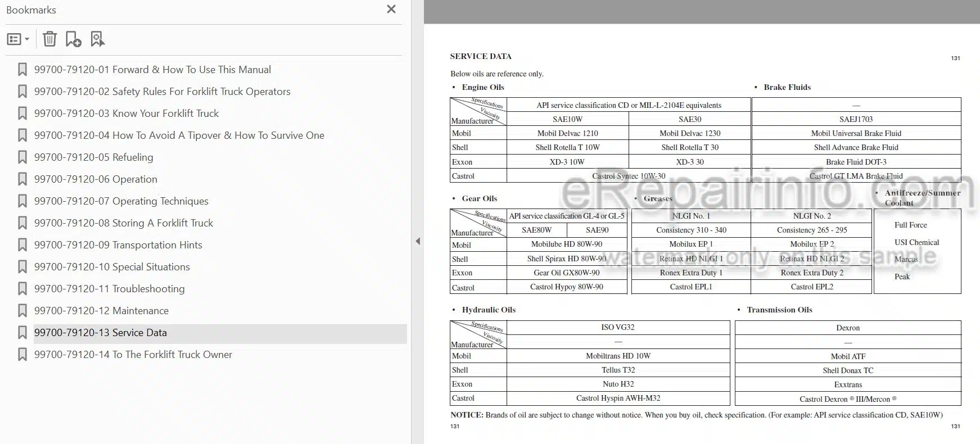Click the Mobiltrans HD 10W cell
This screenshot has width=980, height=444.
coord(618,356)
